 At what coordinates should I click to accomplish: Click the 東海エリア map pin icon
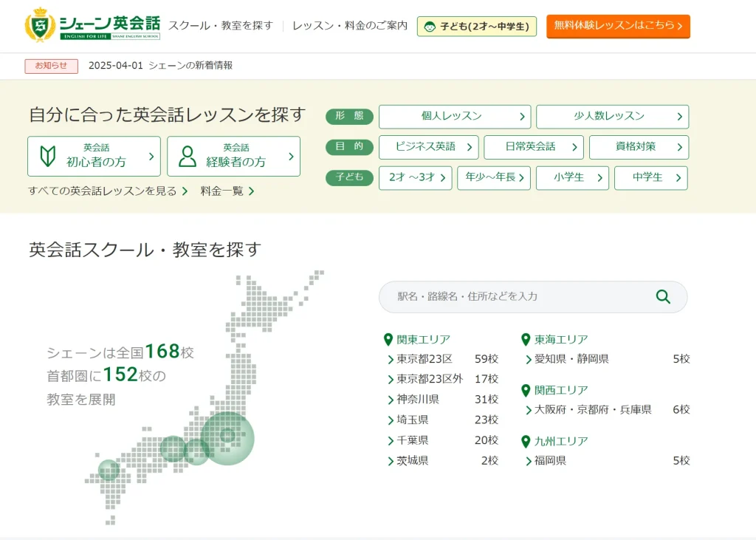pos(526,340)
